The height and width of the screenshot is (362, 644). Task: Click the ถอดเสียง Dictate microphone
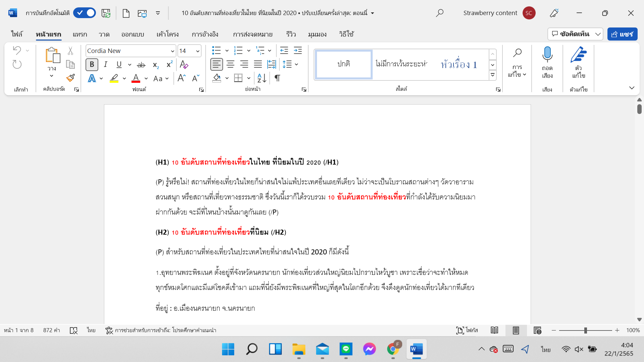pyautogui.click(x=547, y=62)
